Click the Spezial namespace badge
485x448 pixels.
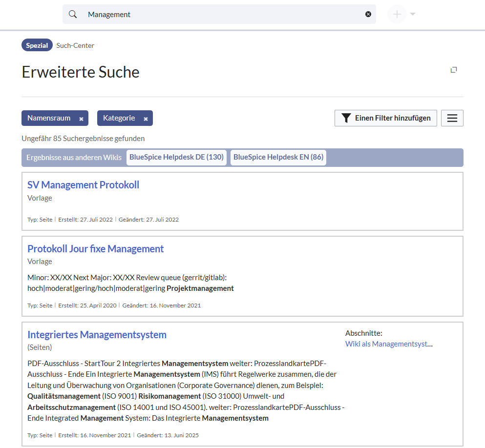(x=37, y=45)
